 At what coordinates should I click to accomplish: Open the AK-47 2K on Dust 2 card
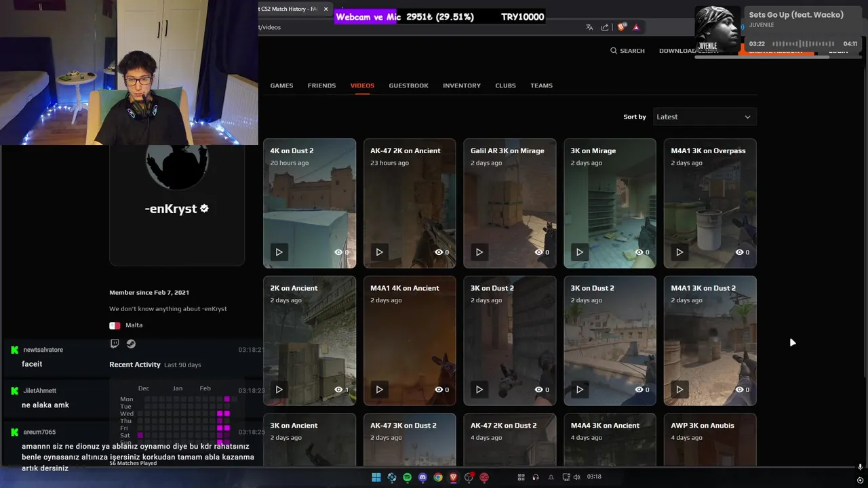click(x=510, y=440)
